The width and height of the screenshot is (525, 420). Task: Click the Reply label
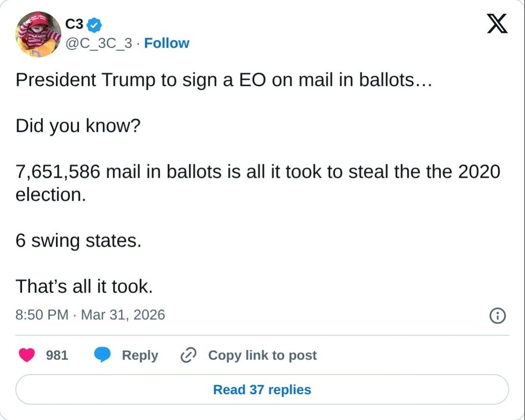point(139,355)
